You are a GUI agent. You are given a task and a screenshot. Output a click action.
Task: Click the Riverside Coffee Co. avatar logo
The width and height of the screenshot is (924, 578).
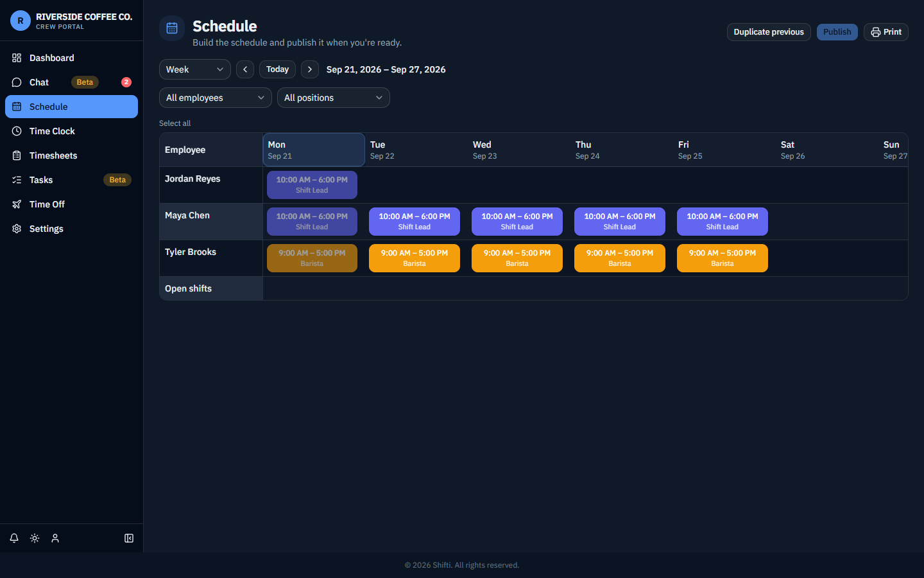[x=21, y=21]
